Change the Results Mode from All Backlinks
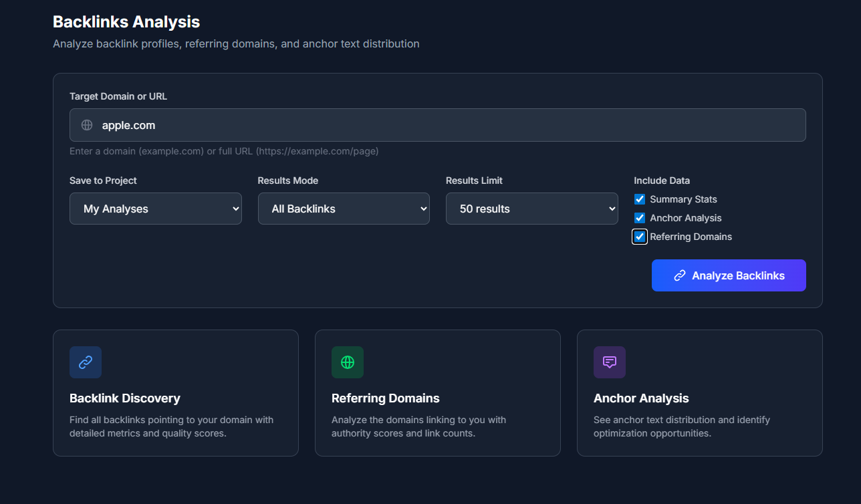Screen dimensions: 861x504 344,208
